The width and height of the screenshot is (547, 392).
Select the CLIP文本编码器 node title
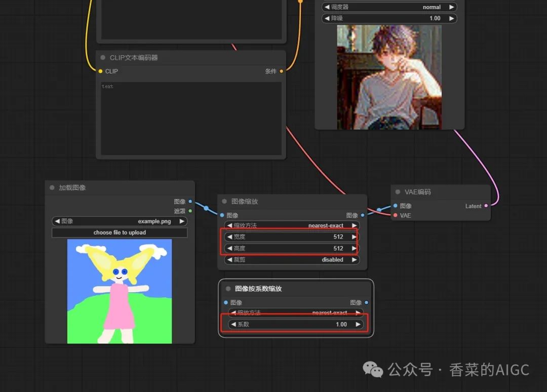tap(134, 58)
